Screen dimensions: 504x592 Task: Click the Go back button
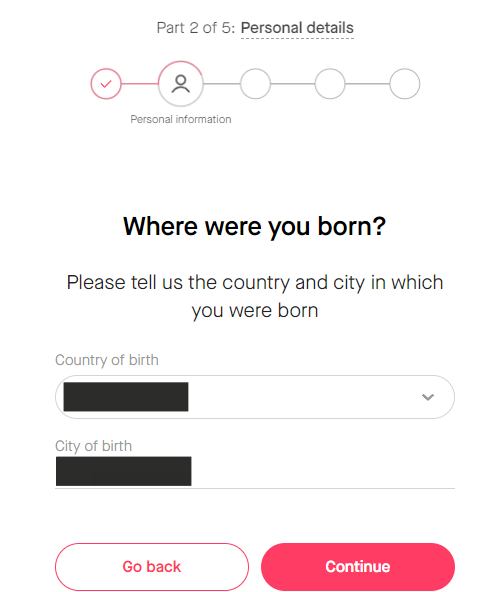click(152, 567)
